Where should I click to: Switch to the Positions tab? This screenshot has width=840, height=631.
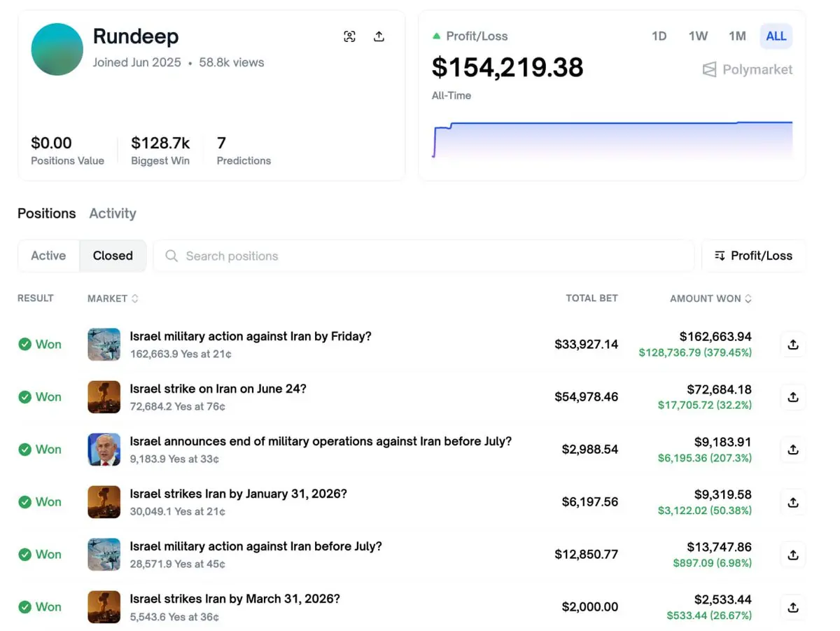(x=46, y=214)
